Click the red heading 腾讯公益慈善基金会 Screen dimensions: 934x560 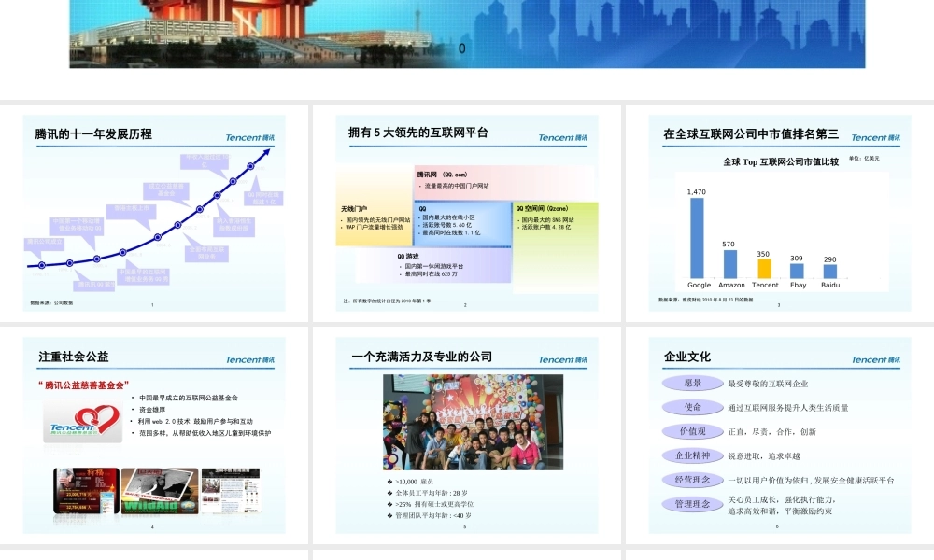coord(84,385)
